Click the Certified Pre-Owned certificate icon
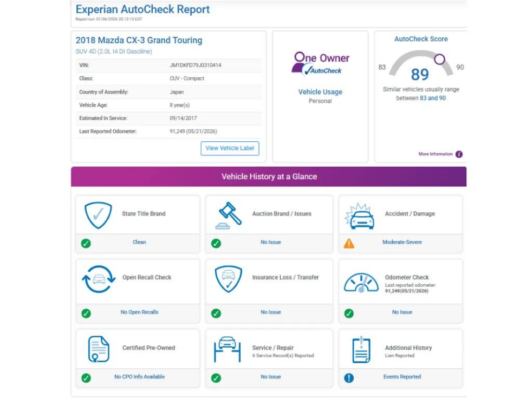Screen dimensions: 532x399 (99, 349)
